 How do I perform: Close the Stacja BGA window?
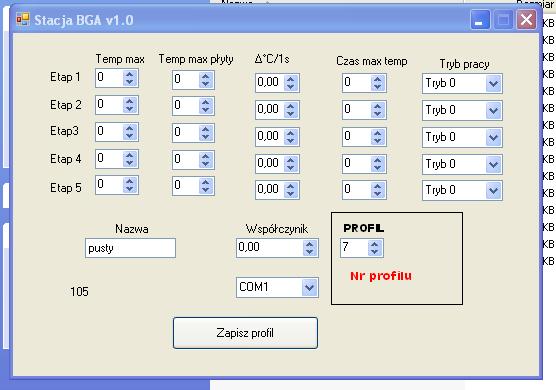[x=526, y=20]
